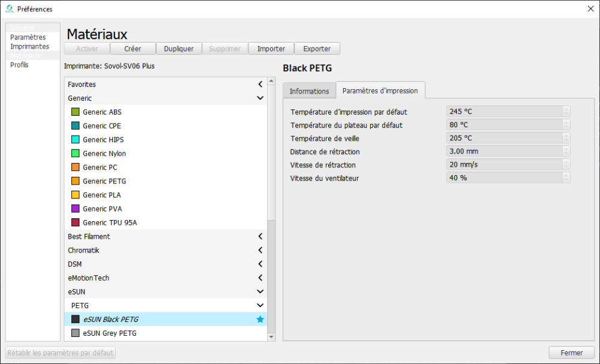The width and height of the screenshot is (600, 364).
Task: Click the Generic HIPS color swatch
Action: coord(76,140)
